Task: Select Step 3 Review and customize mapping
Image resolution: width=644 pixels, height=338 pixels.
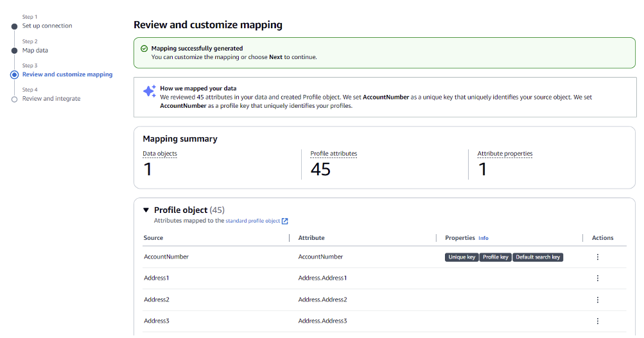Action: point(67,75)
